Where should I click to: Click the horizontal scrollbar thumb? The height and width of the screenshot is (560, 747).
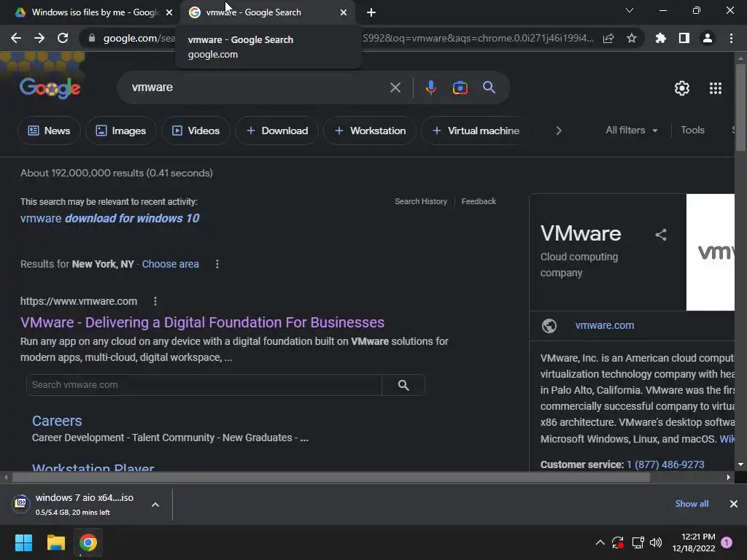tap(331, 477)
